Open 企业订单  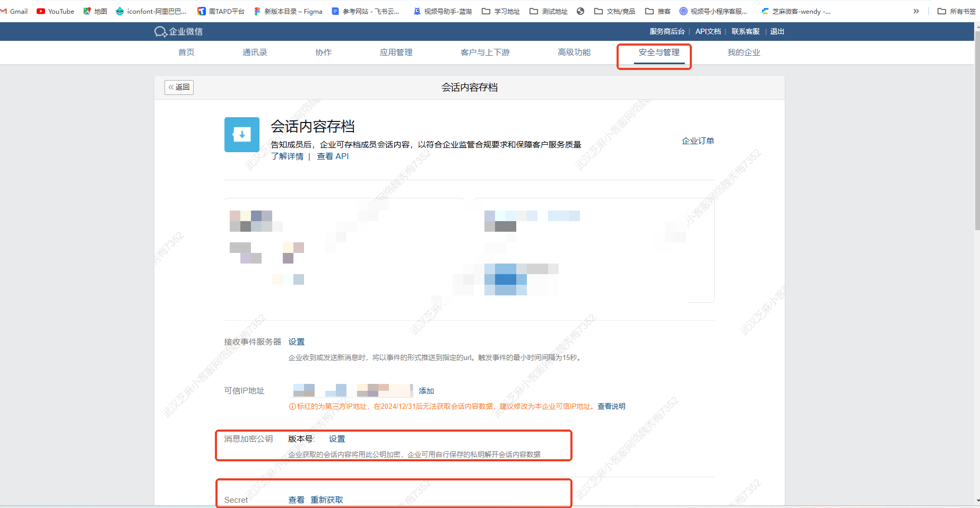point(698,141)
